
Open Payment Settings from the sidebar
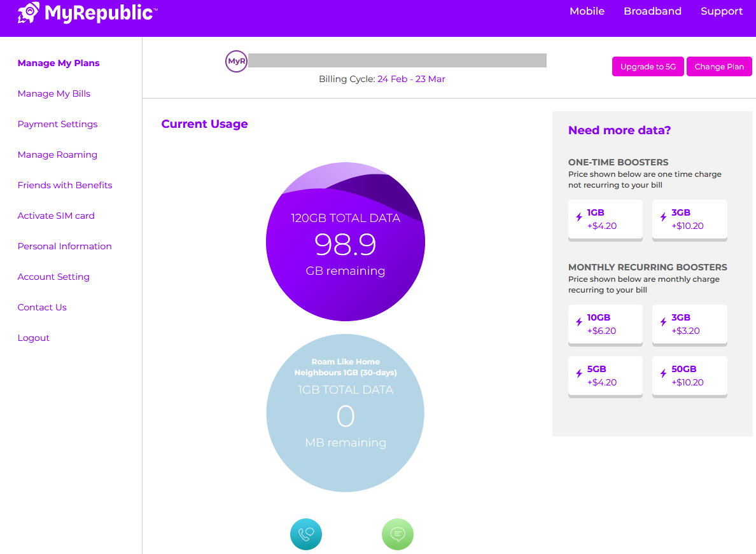57,124
